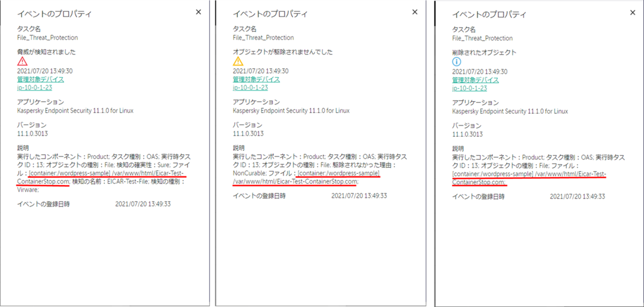Click registration time 13:49:33 in not-disinfected panel
This screenshot has width=644, height=307.
click(x=360, y=196)
